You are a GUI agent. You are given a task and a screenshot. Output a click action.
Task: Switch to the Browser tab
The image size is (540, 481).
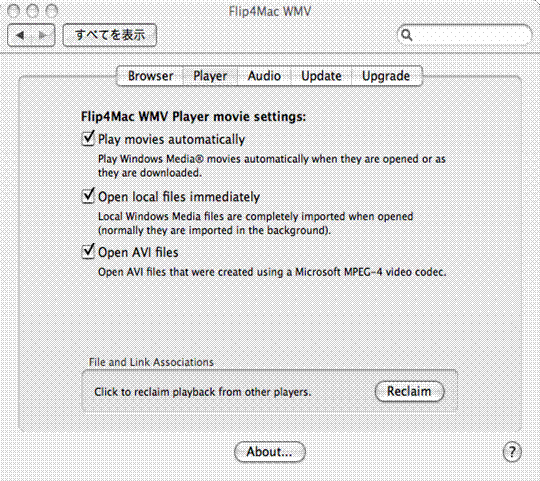(x=150, y=76)
